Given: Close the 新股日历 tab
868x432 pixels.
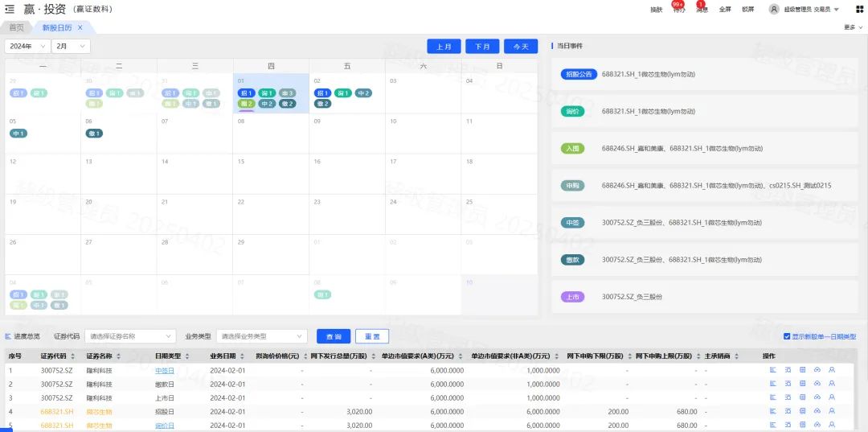Looking at the screenshot, I should point(80,27).
